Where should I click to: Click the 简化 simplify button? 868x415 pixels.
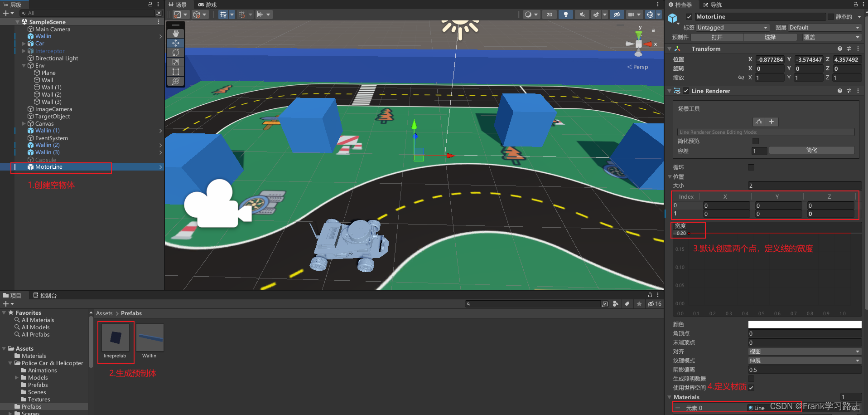811,150
